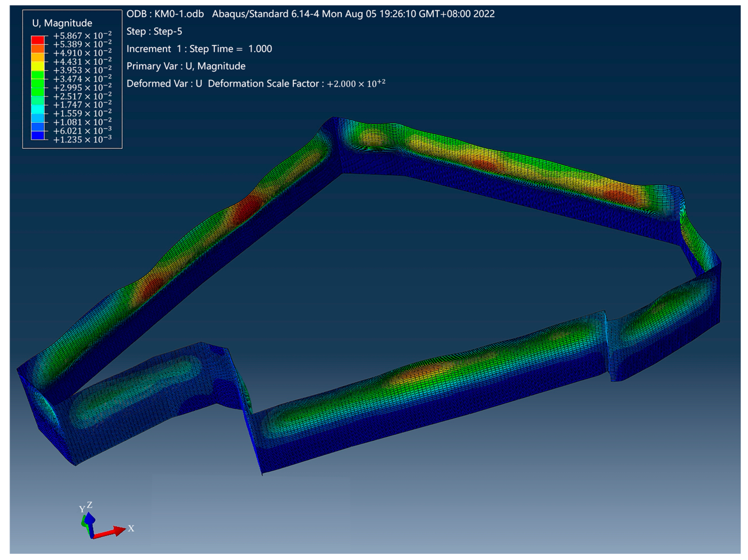Click the orange legend color band
Screen dimensions: 748x560
click(x=38, y=49)
